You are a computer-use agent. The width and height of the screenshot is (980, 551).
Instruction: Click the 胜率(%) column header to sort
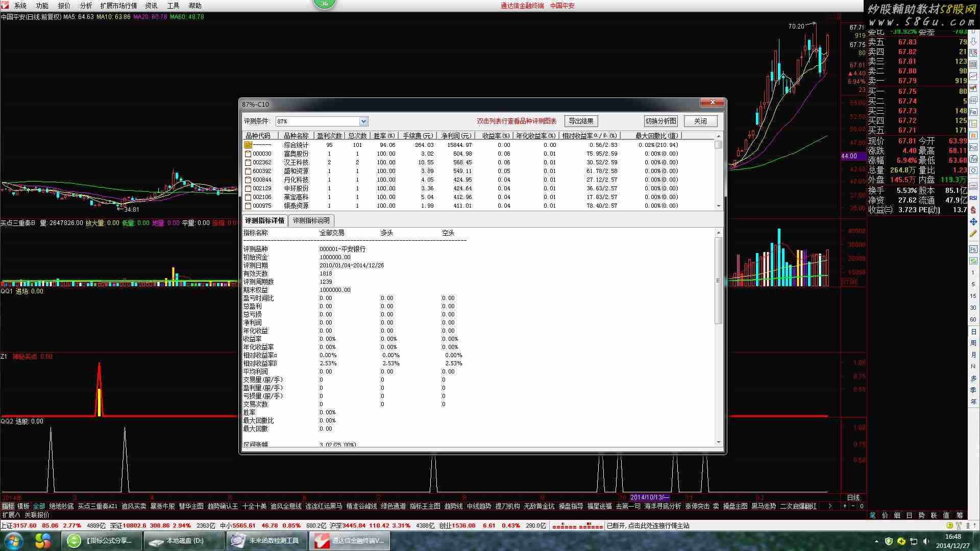(384, 136)
